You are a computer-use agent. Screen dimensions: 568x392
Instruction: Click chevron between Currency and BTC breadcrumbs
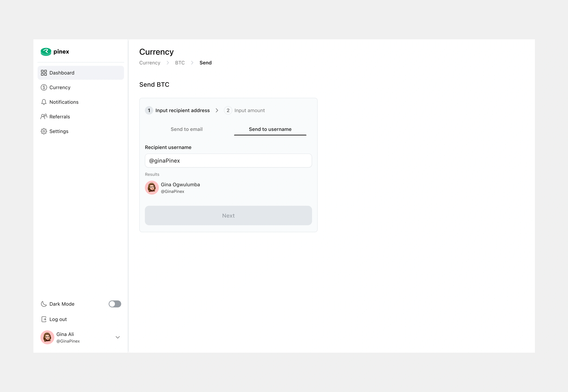(x=168, y=63)
